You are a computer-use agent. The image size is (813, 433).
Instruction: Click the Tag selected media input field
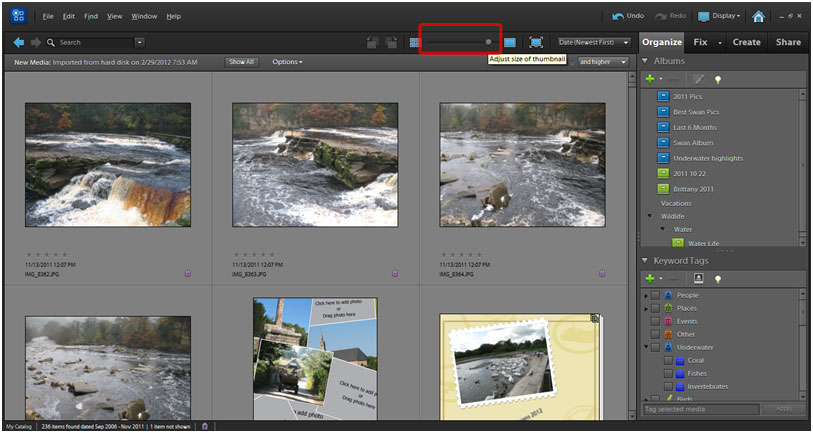pos(701,409)
